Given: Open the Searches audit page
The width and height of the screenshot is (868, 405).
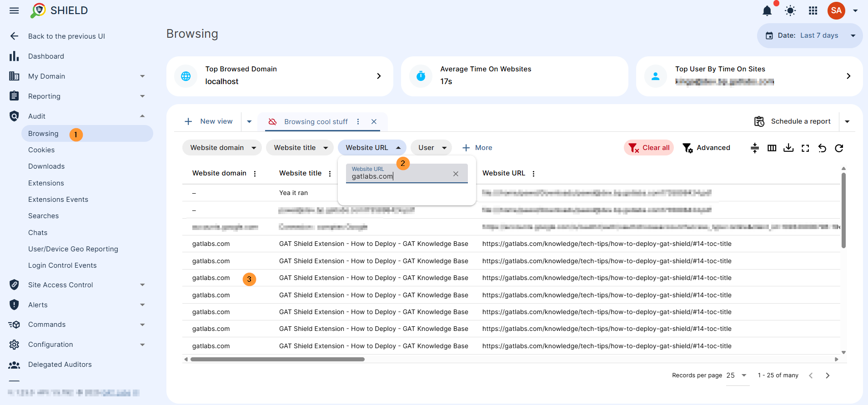Looking at the screenshot, I should (x=43, y=216).
